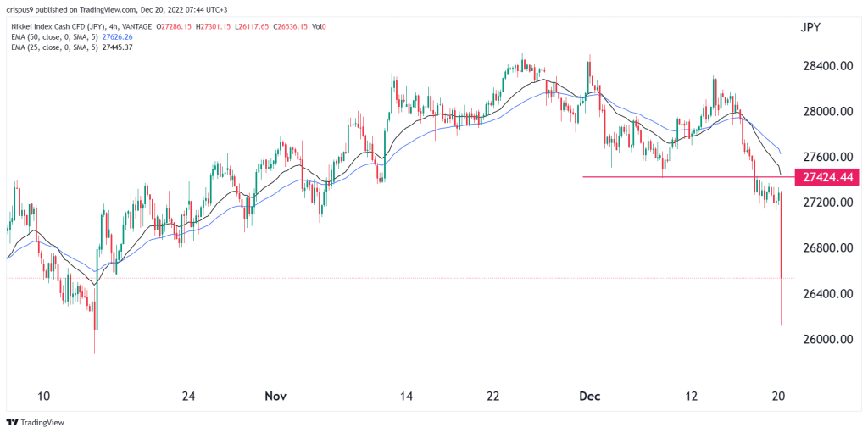Click the 26400.00 price axis label

(x=826, y=293)
